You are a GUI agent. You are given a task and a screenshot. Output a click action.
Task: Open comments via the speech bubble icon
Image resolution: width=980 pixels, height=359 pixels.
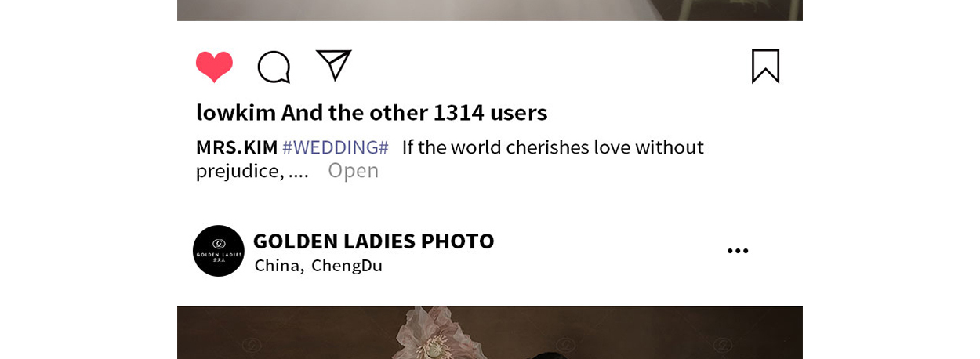click(274, 67)
